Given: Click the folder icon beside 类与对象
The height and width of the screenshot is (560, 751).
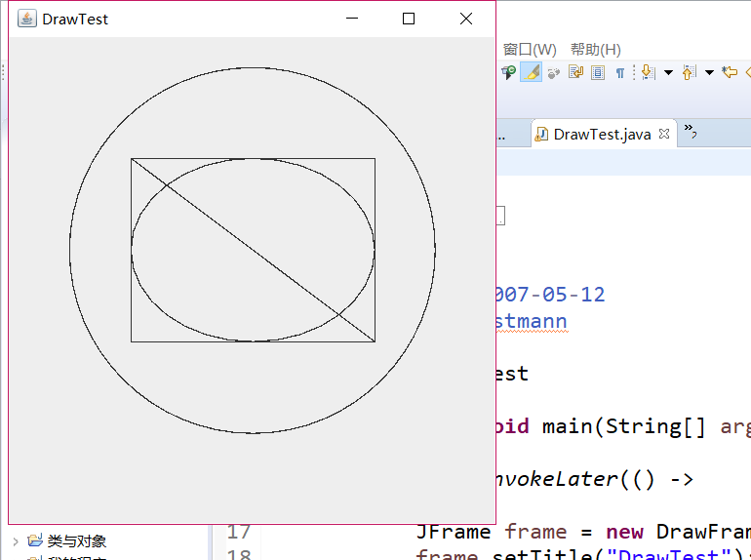Looking at the screenshot, I should [x=35, y=540].
